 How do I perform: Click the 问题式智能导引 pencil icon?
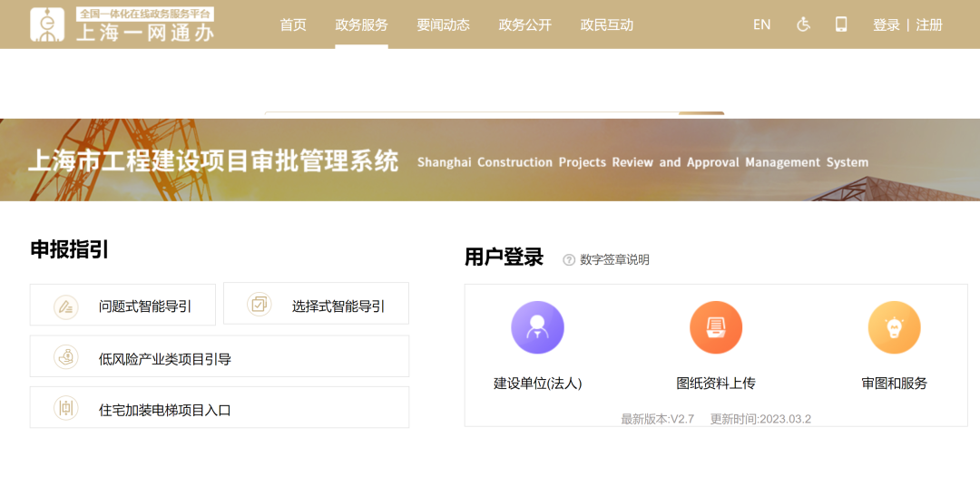click(65, 306)
